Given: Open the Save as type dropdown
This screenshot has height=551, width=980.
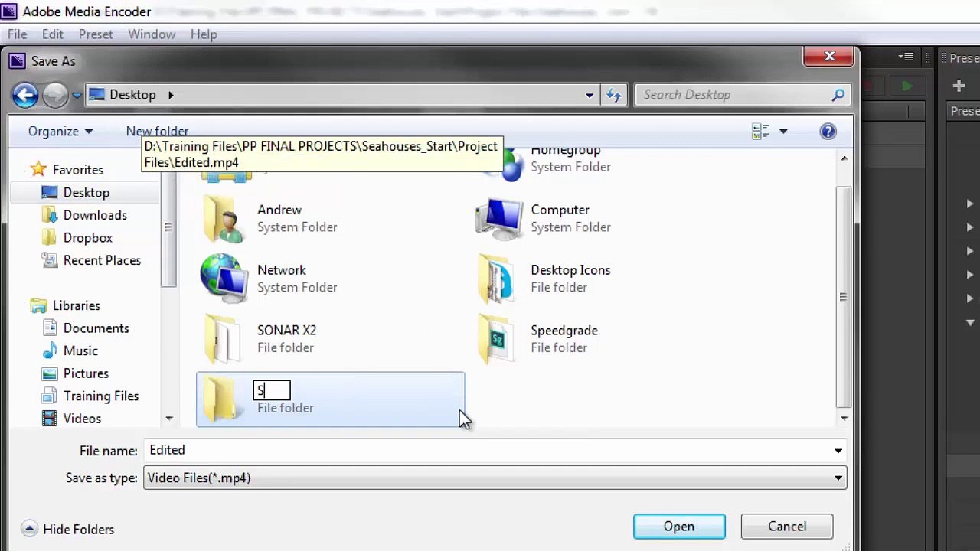Looking at the screenshot, I should pos(495,478).
